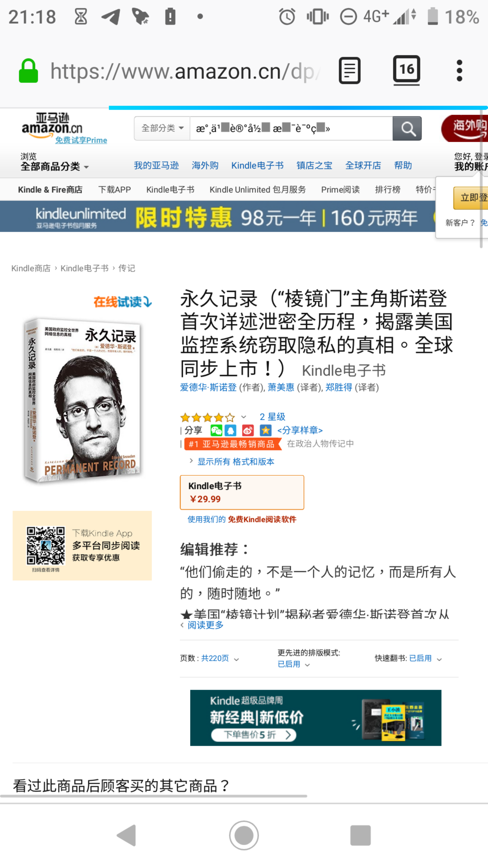The width and height of the screenshot is (488, 868).
Task: Share the book via the WeChat icon
Action: coord(216,430)
